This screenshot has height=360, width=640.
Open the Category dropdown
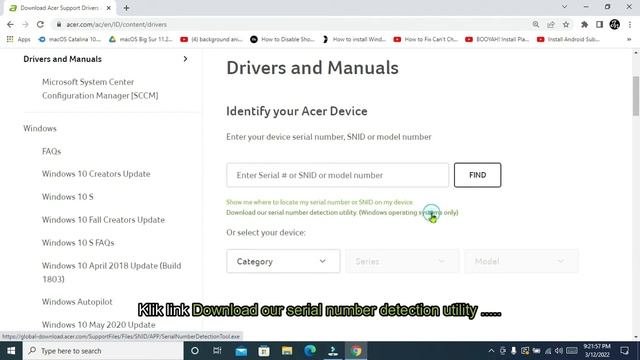pyautogui.click(x=283, y=261)
